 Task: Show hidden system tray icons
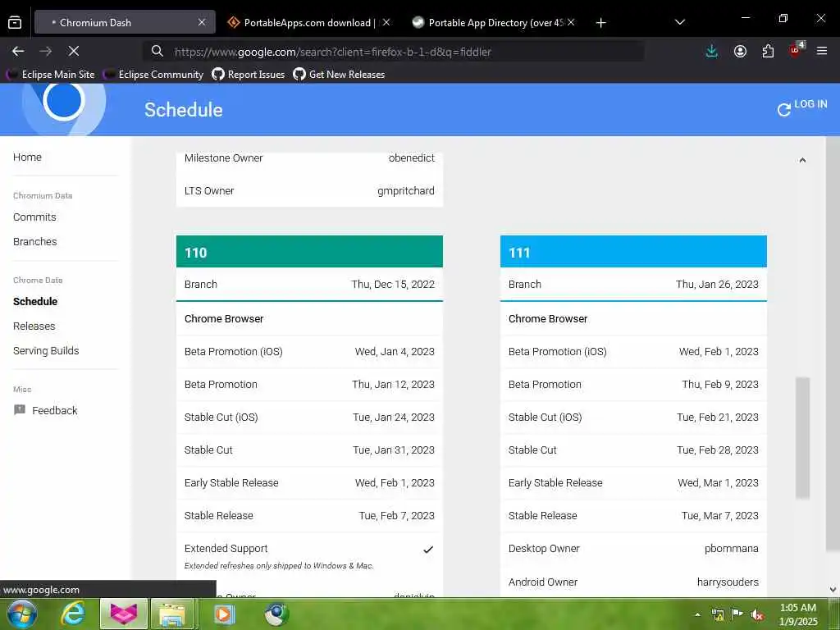coord(697,615)
